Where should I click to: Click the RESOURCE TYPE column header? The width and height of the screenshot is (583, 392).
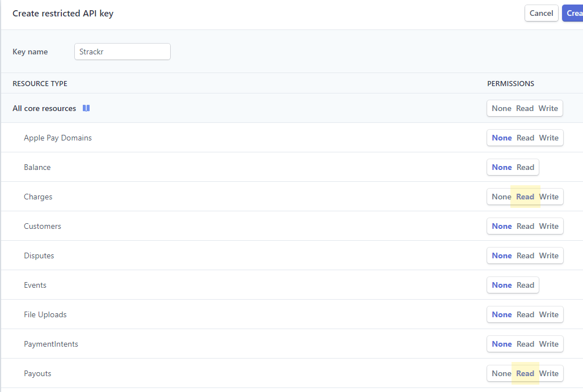pos(40,83)
